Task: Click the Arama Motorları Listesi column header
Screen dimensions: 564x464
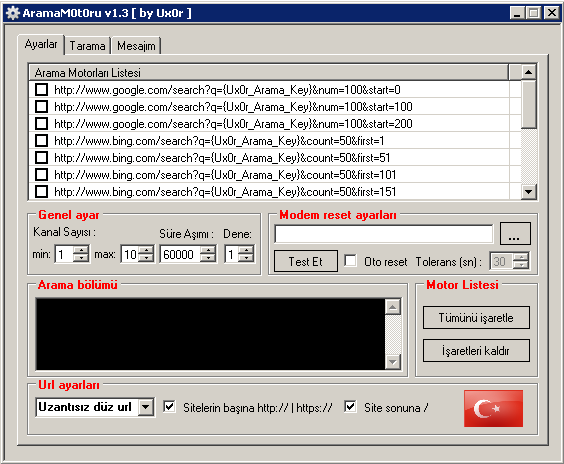Action: click(x=269, y=73)
